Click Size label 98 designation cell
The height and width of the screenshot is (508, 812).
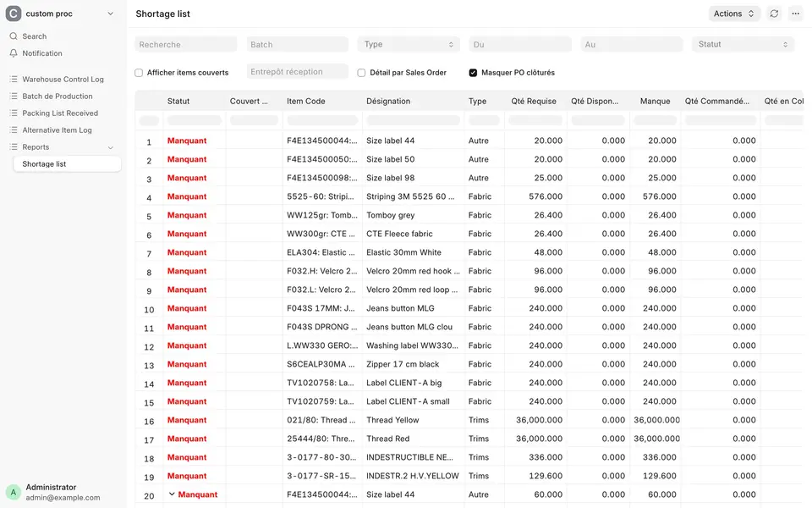point(391,178)
